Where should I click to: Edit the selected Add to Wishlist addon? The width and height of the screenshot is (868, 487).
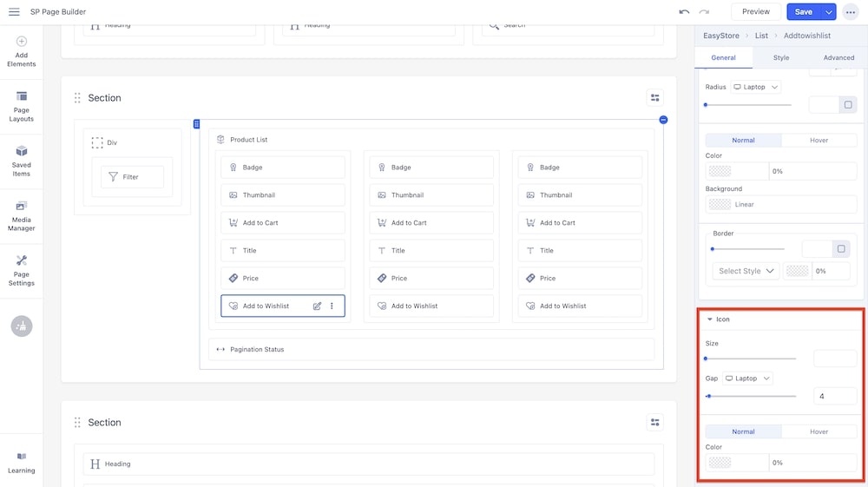click(x=317, y=306)
